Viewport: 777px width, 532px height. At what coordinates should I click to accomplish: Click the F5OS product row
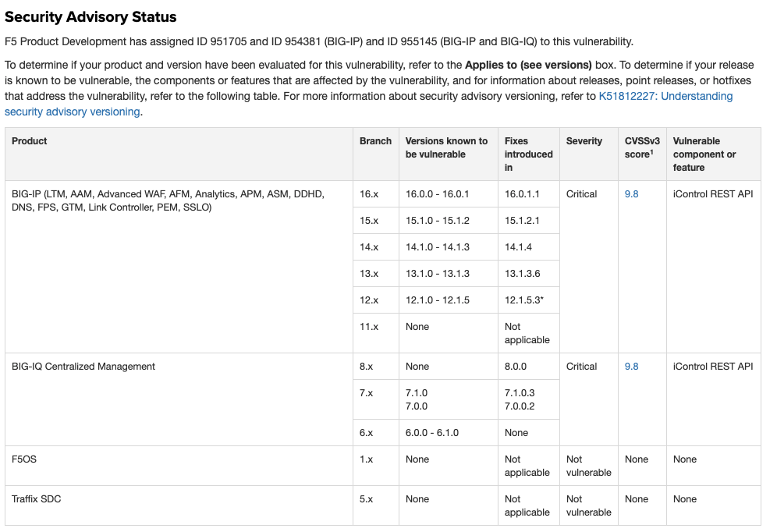point(382,466)
